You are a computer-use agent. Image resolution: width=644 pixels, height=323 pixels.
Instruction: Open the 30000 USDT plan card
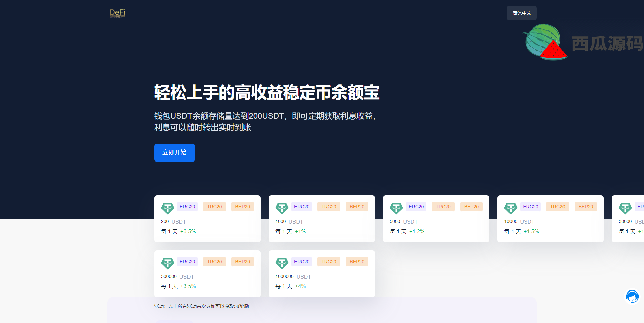(x=628, y=219)
